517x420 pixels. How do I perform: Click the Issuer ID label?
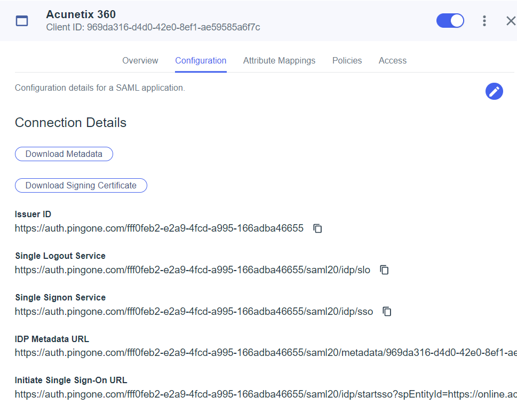click(33, 214)
